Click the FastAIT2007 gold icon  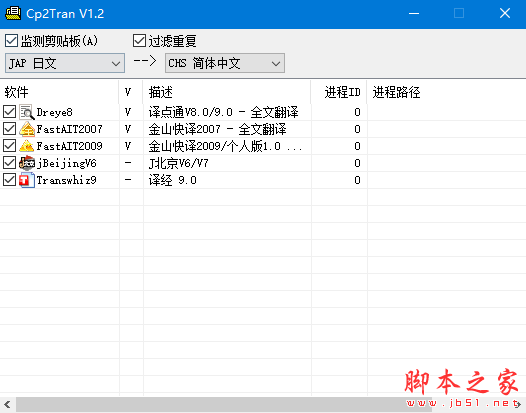27,129
